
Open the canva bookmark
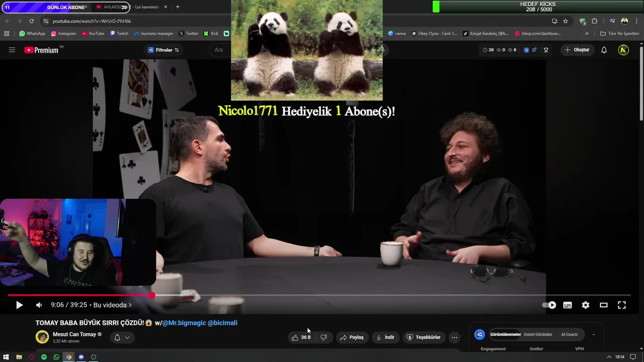pyautogui.click(x=397, y=34)
